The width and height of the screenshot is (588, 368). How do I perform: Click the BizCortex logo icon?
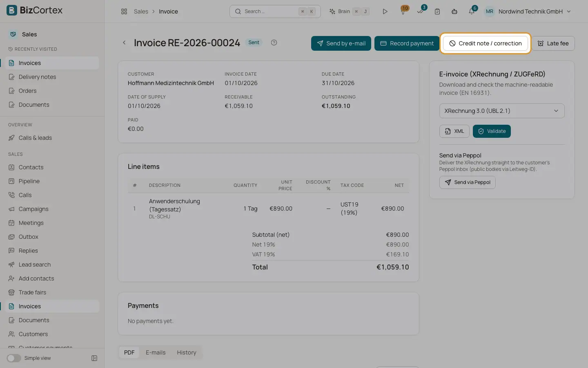(x=12, y=10)
